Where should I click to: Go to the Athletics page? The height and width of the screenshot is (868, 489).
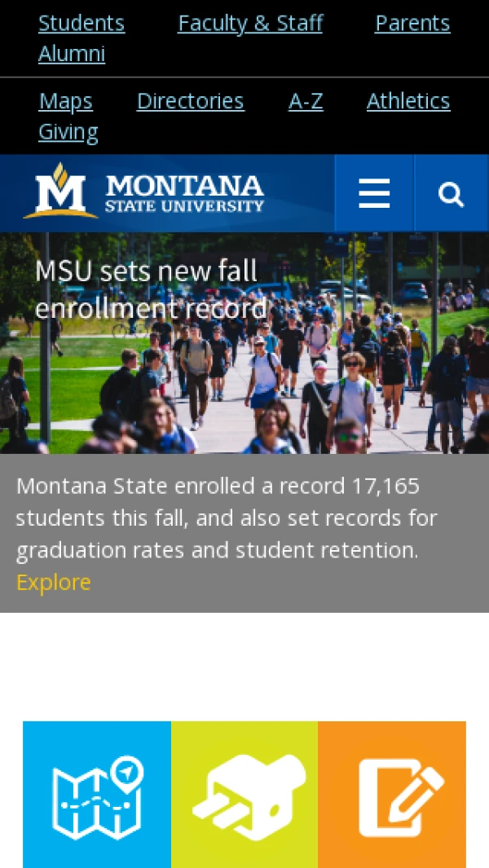pos(408,101)
